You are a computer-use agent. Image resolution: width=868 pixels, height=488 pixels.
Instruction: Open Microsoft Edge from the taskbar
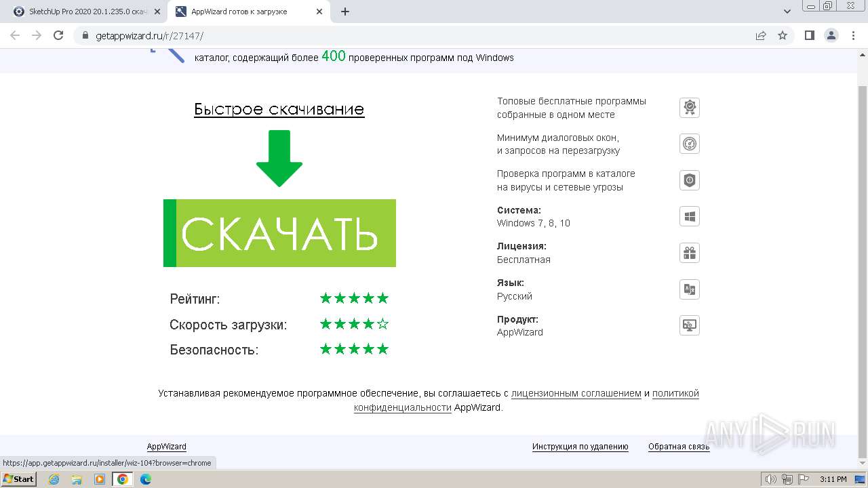point(146,479)
